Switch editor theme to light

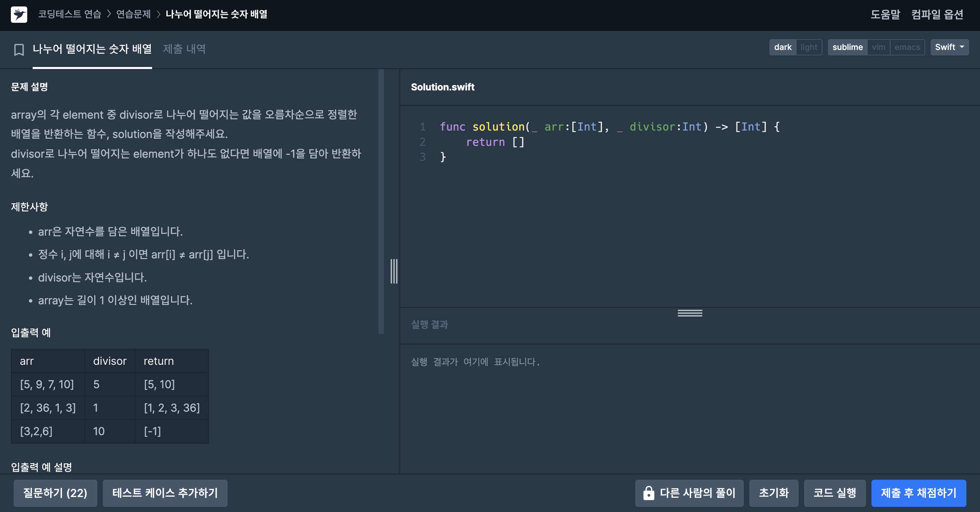coord(808,47)
